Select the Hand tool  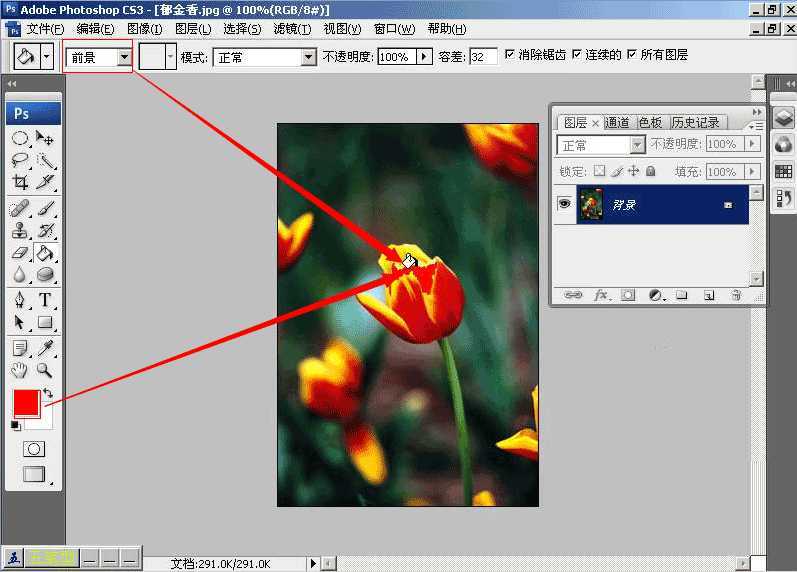20,370
